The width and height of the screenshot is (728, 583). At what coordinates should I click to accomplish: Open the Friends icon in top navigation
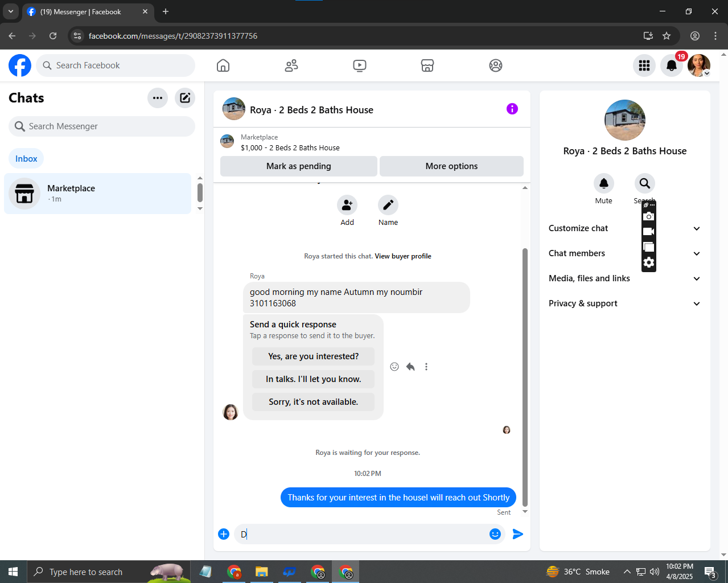point(291,65)
